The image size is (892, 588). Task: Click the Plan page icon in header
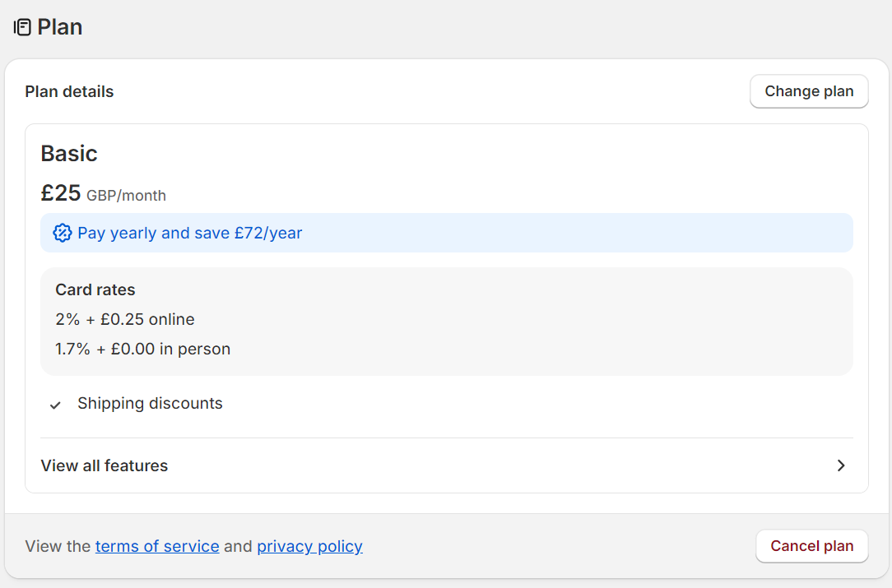point(22,27)
